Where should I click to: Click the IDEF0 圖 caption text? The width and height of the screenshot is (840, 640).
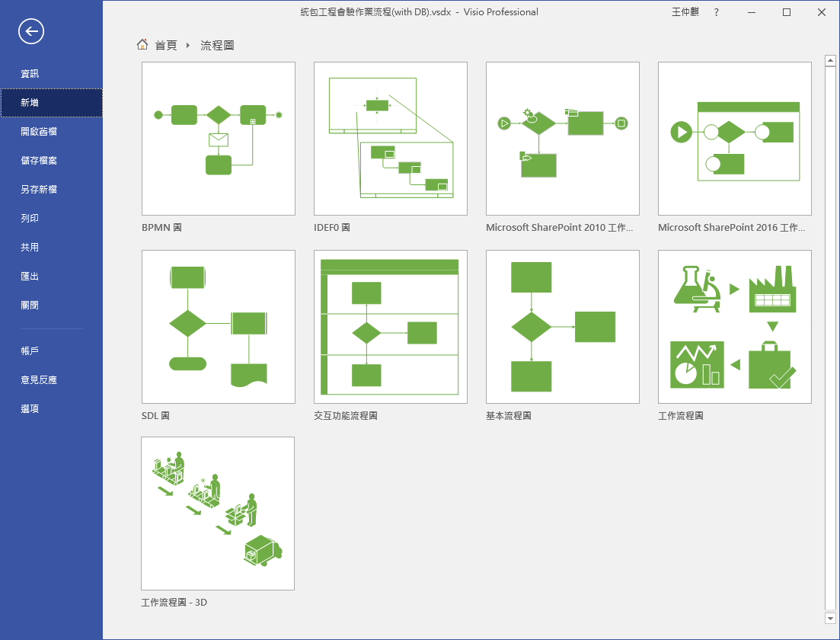(331, 227)
